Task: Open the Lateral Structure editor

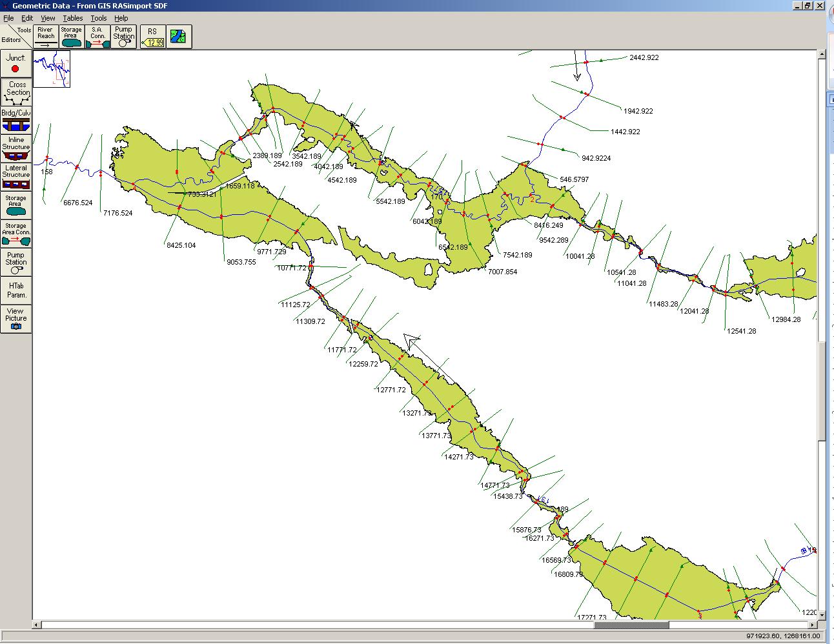Action: click(15, 176)
